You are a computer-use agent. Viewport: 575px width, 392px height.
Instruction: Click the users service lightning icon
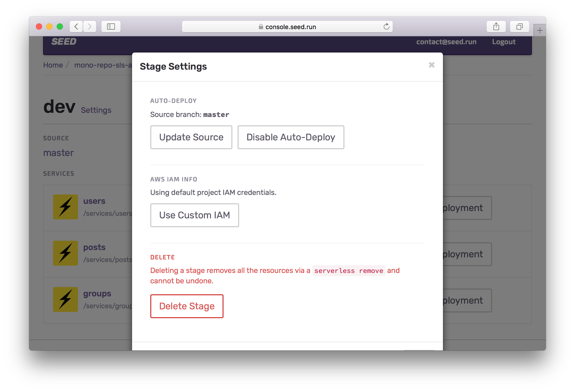click(x=66, y=207)
